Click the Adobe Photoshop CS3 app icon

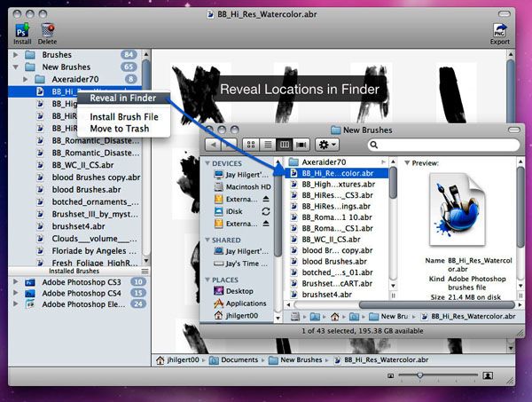click(x=30, y=282)
